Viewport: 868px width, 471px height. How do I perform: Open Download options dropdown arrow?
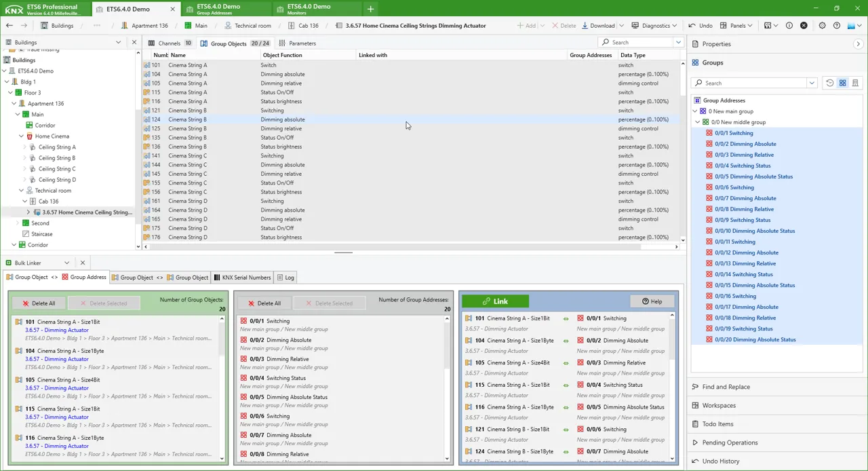[x=621, y=25]
